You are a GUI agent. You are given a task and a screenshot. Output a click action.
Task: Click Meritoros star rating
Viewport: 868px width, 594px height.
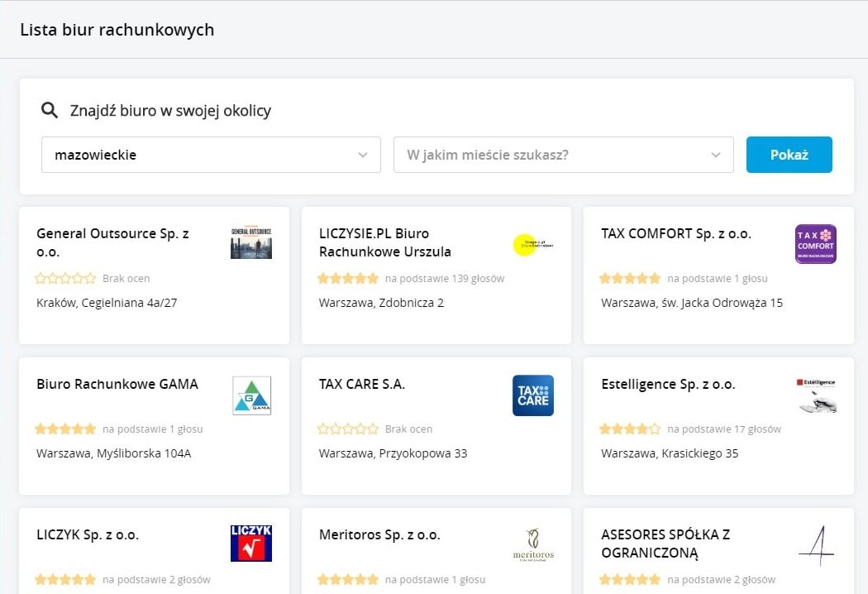tap(348, 580)
